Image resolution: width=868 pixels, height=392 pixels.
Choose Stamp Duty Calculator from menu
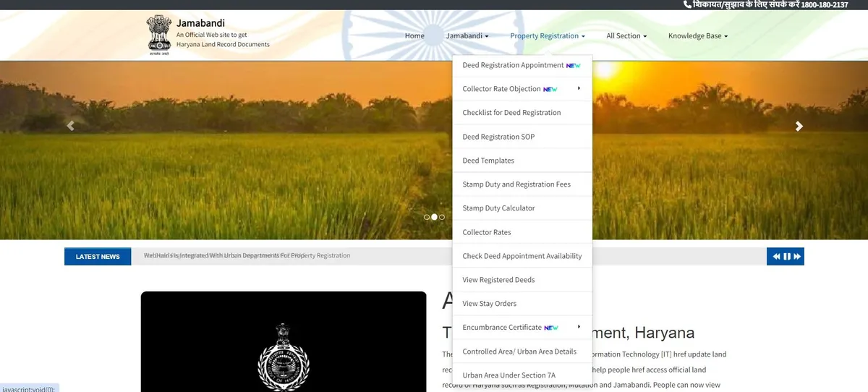[x=498, y=208]
